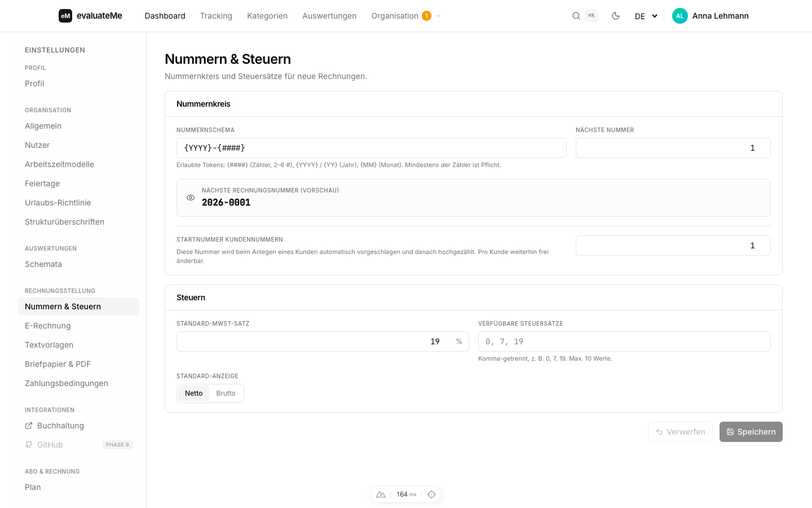Click the 164 ms timing readout
812x508 pixels.
pos(406,494)
